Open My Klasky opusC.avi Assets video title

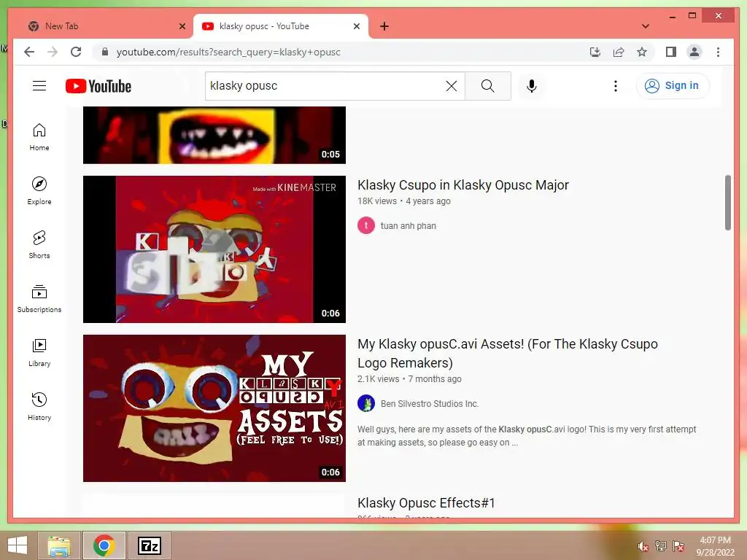click(x=508, y=354)
